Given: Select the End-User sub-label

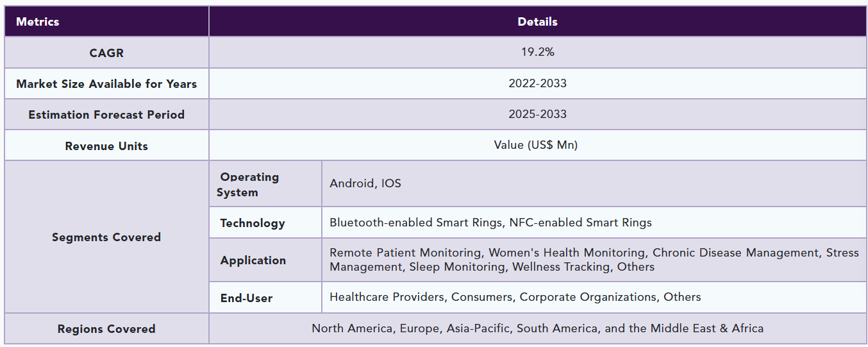Looking at the screenshot, I should (246, 298).
